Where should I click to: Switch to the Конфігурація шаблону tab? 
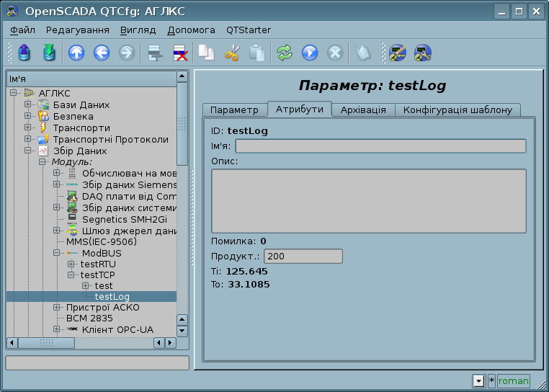458,110
